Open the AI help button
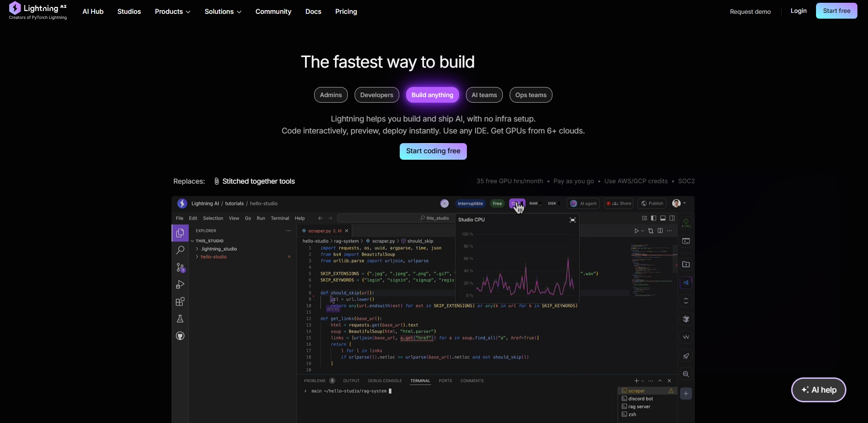 (x=819, y=390)
